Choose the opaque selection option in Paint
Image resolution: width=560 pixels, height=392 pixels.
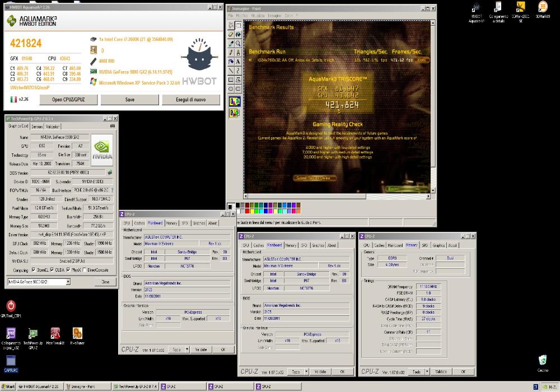[234, 101]
